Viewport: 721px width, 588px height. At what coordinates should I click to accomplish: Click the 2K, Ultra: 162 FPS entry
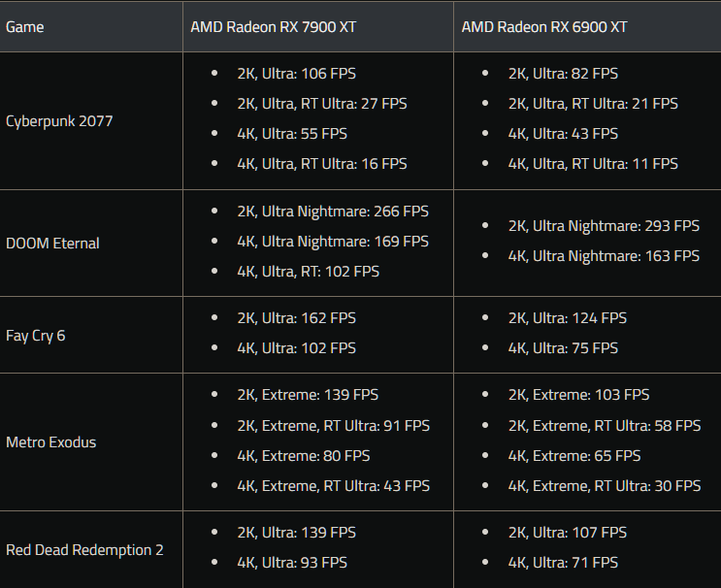point(297,318)
